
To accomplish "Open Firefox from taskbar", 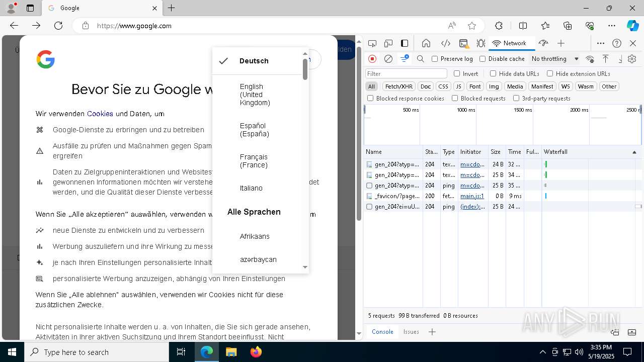I will pyautogui.click(x=256, y=352).
